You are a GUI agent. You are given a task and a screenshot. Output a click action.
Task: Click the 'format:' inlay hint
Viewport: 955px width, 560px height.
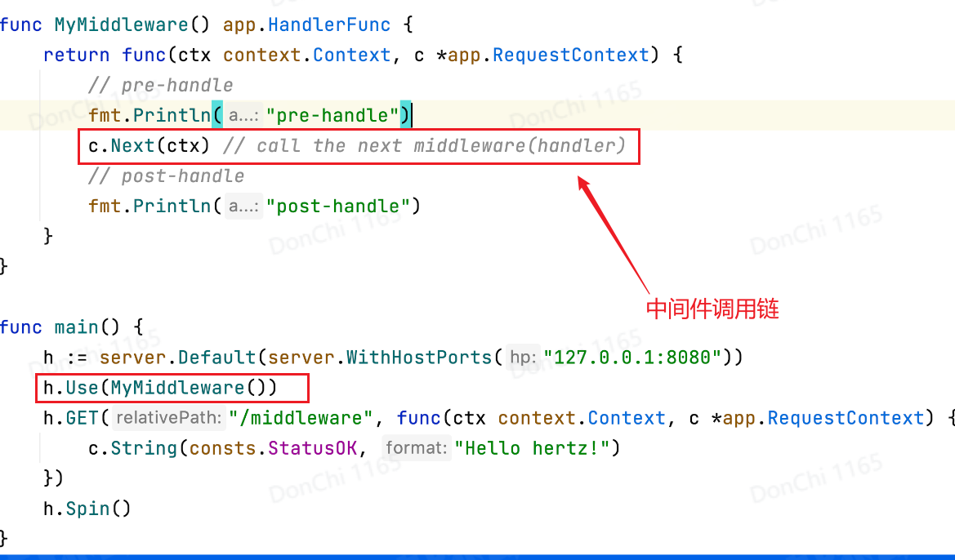[417, 449]
